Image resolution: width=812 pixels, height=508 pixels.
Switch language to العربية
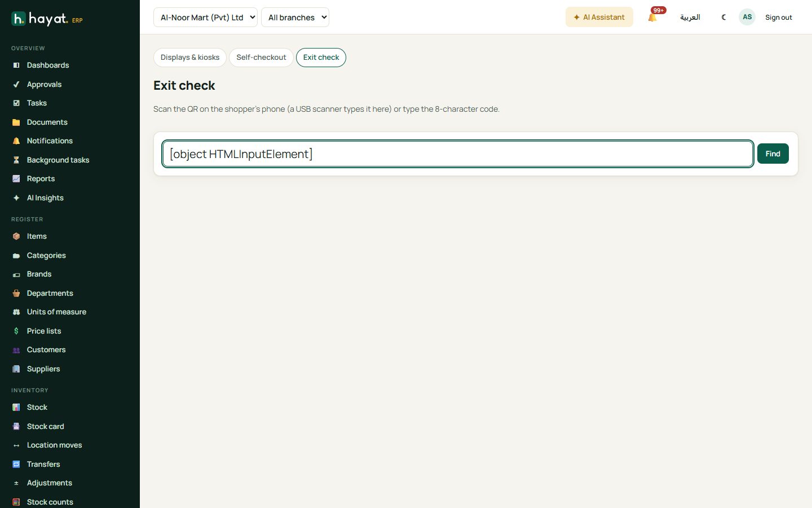pos(690,17)
